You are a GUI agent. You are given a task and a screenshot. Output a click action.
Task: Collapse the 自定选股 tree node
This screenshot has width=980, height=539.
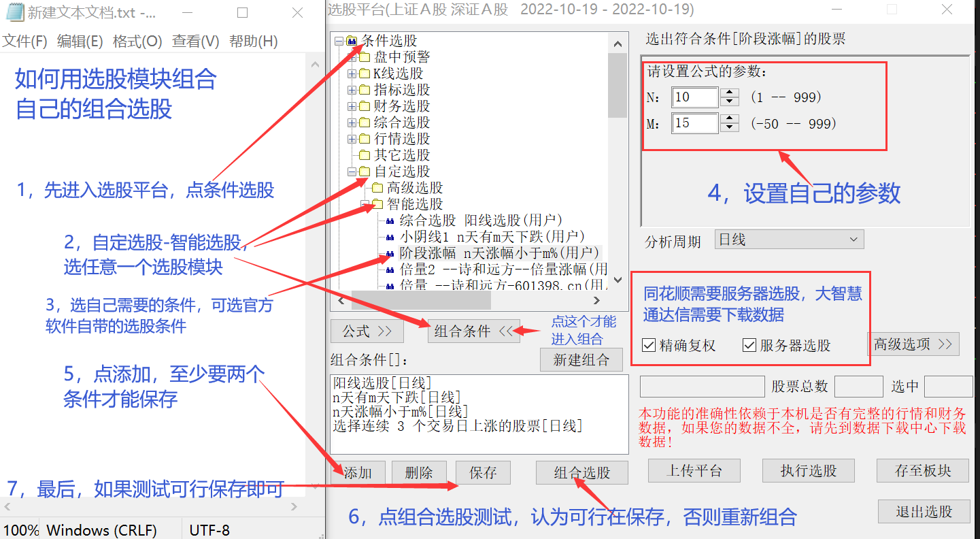tap(352, 171)
